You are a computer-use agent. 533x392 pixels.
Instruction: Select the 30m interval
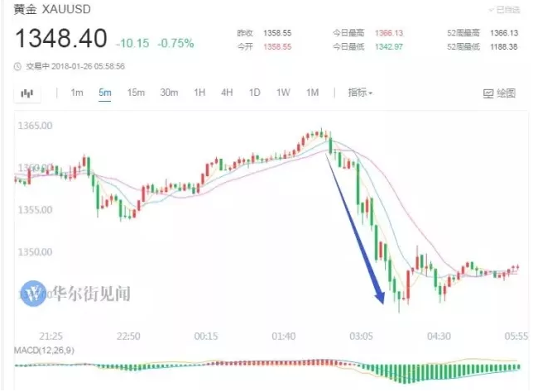click(x=169, y=93)
